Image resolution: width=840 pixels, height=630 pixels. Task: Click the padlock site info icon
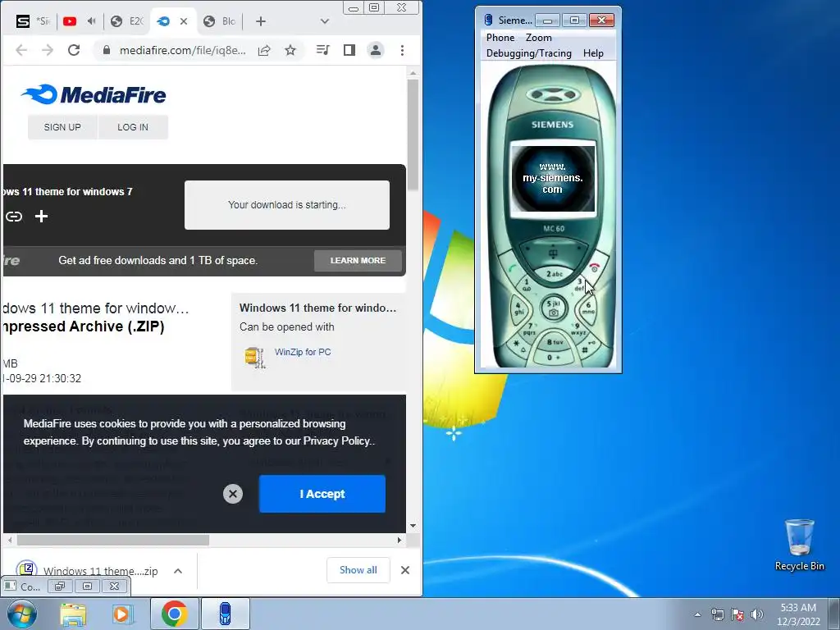(x=107, y=50)
